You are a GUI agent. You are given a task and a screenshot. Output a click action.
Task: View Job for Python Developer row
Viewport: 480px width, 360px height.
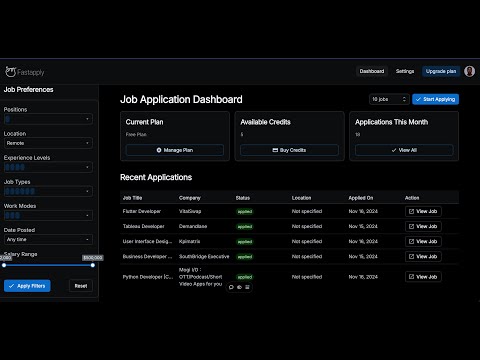pos(423,277)
